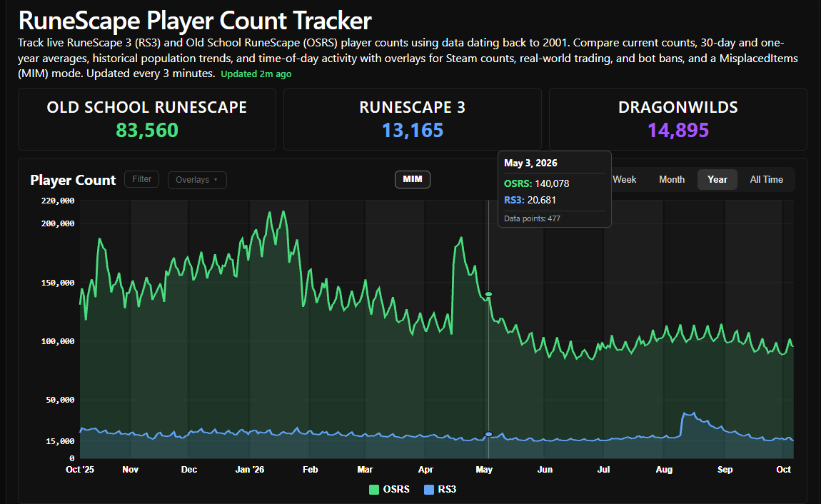This screenshot has height=504, width=821.
Task: Click the 'Aug' axis label
Action: tap(664, 470)
